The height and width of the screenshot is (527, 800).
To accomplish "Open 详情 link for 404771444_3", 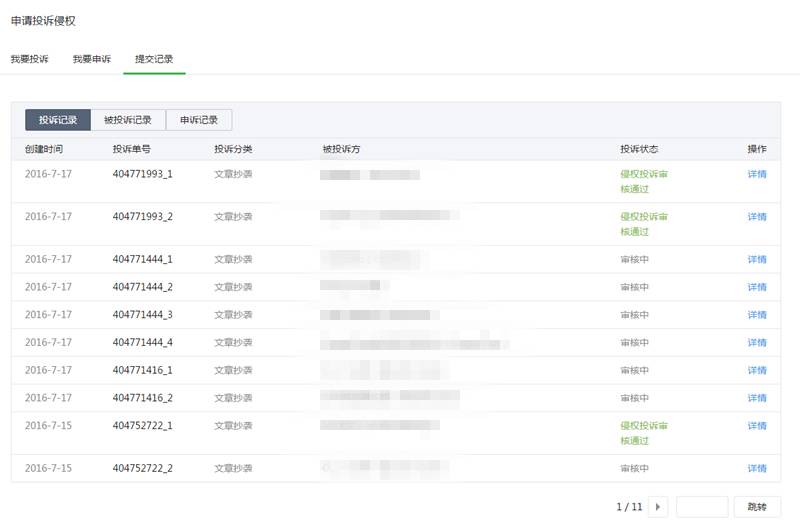I will [757, 315].
